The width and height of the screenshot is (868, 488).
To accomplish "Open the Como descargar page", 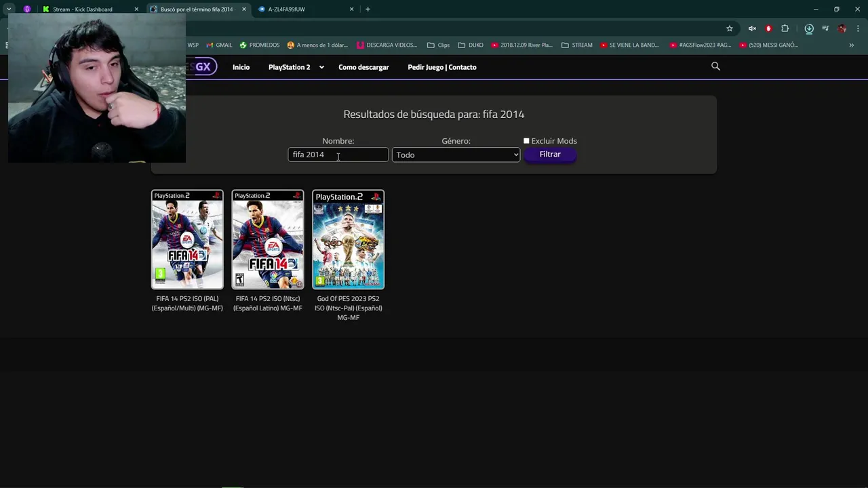I will 363,67.
